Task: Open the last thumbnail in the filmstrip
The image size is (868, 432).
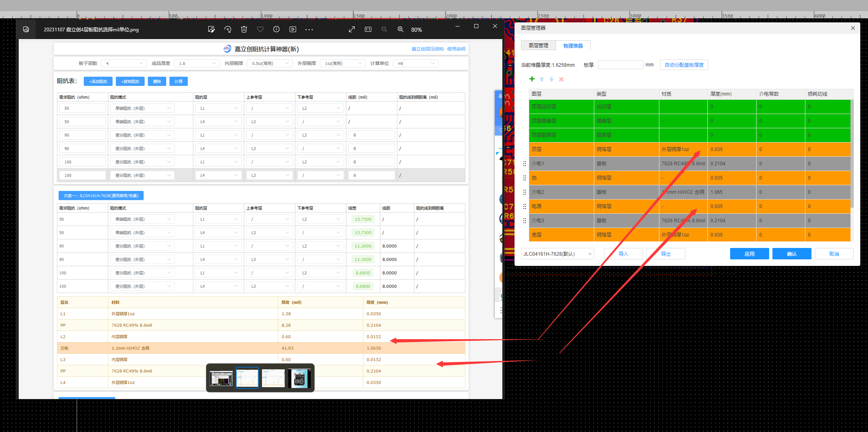Action: pyautogui.click(x=299, y=378)
